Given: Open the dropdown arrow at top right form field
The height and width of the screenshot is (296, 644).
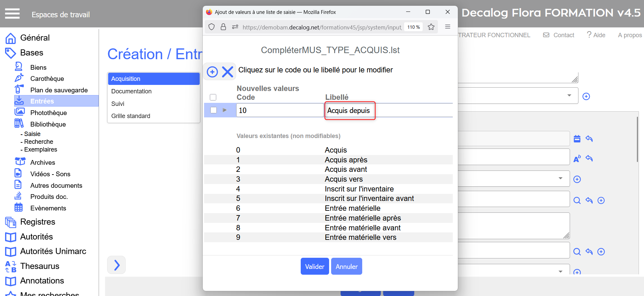Looking at the screenshot, I should [569, 96].
